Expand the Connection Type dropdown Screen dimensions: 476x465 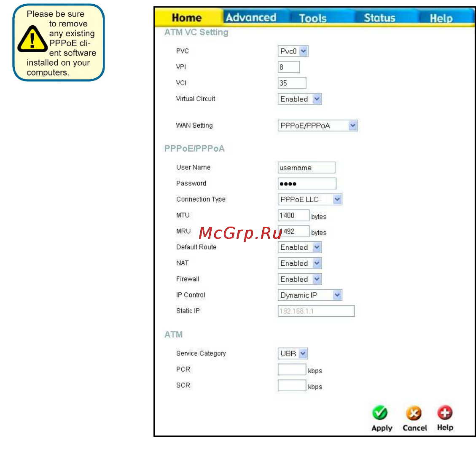tap(310, 199)
